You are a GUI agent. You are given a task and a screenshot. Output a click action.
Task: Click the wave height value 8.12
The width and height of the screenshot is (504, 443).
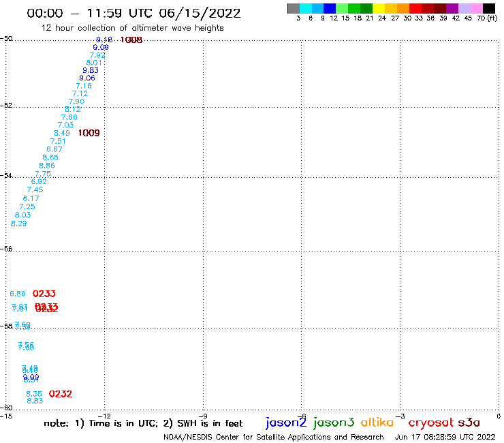73,109
